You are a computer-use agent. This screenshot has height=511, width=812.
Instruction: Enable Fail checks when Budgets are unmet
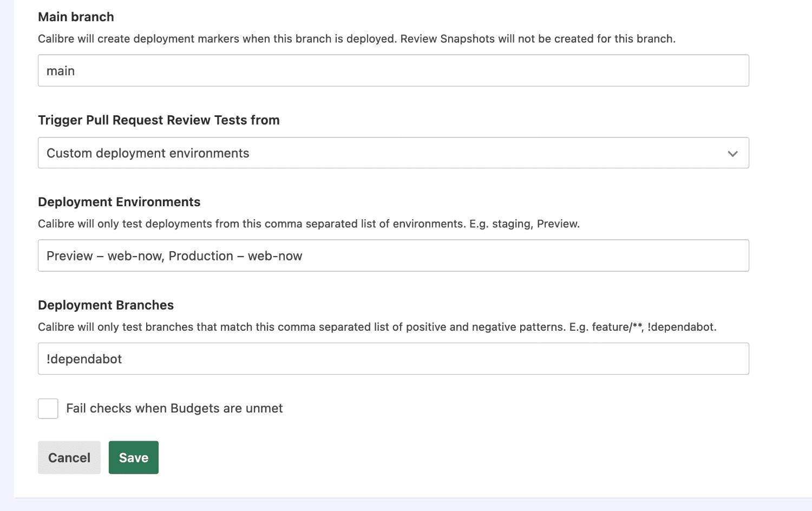coord(48,408)
